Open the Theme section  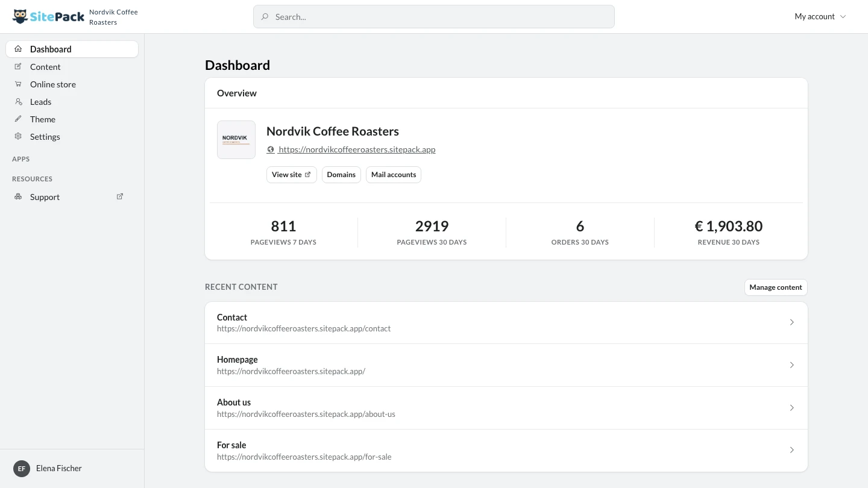[x=72, y=119]
